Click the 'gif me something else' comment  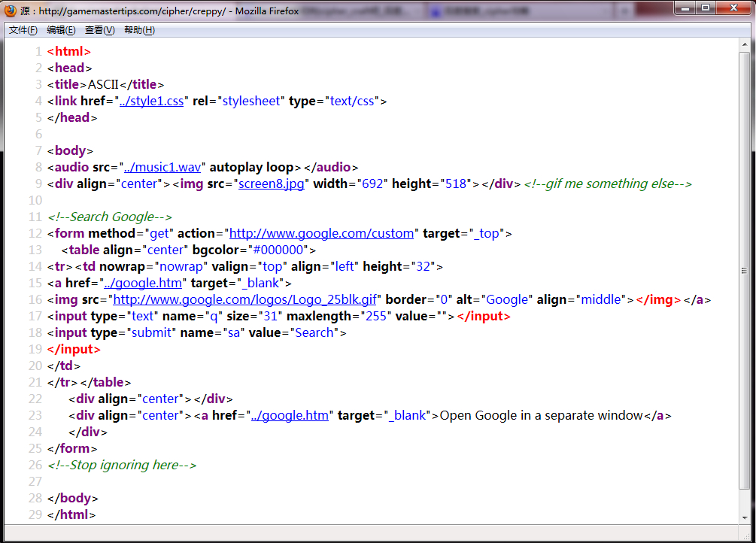(x=608, y=184)
